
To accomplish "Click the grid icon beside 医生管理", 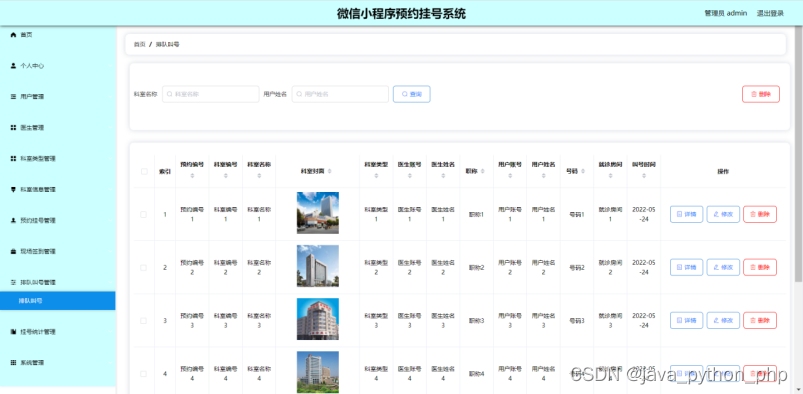I will pyautogui.click(x=14, y=128).
